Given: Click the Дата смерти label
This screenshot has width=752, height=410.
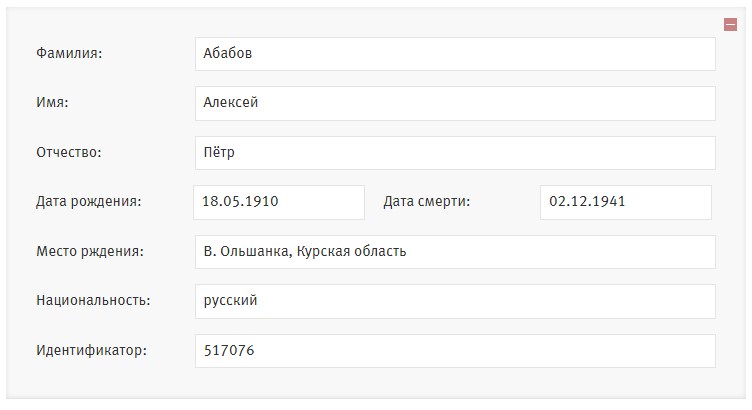Looking at the screenshot, I should pos(426,201).
